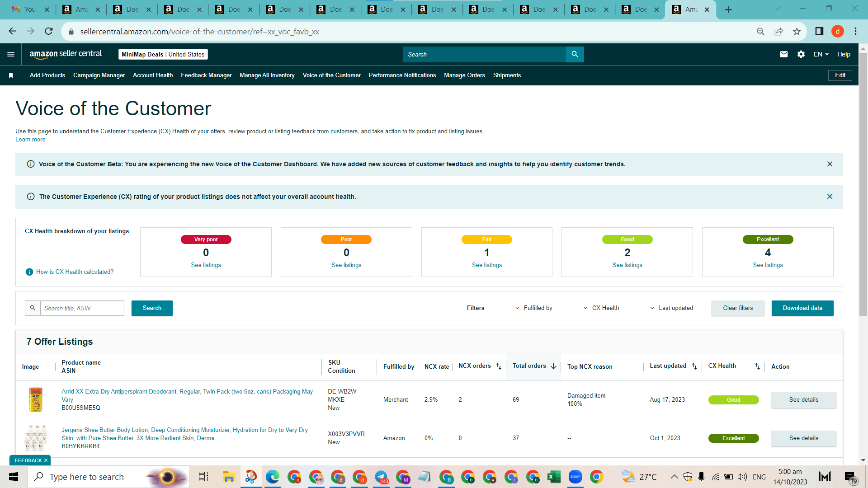Open Excel from the taskbar
Image resolution: width=868 pixels, height=488 pixels.
[x=554, y=477]
